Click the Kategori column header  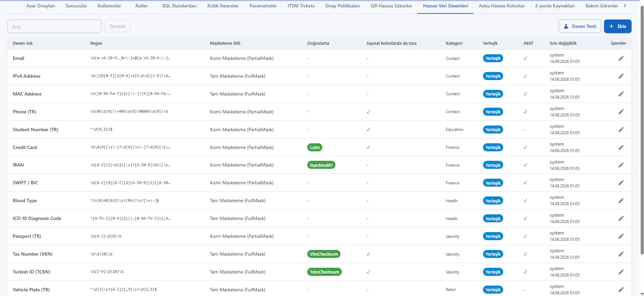pyautogui.click(x=454, y=43)
